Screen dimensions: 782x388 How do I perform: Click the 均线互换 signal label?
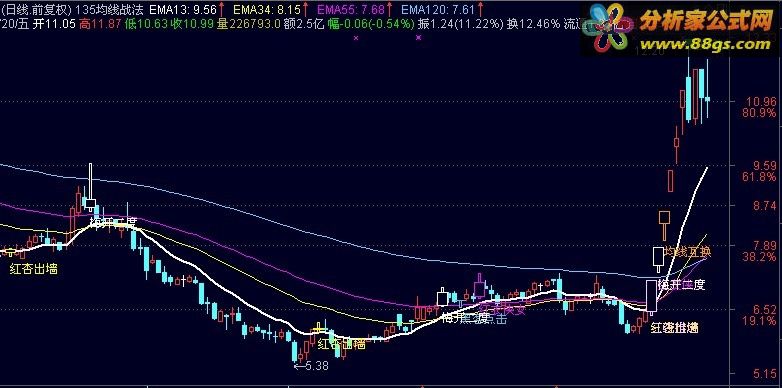pos(688,251)
